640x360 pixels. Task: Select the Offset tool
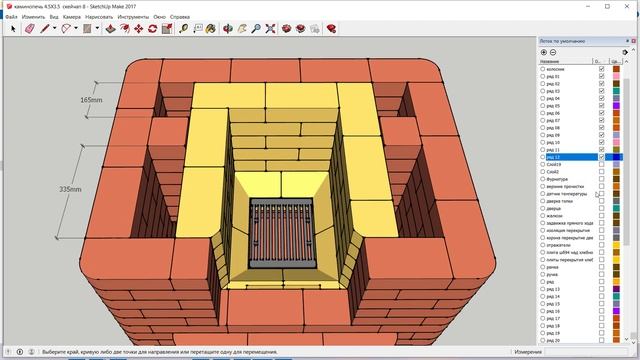point(124,29)
